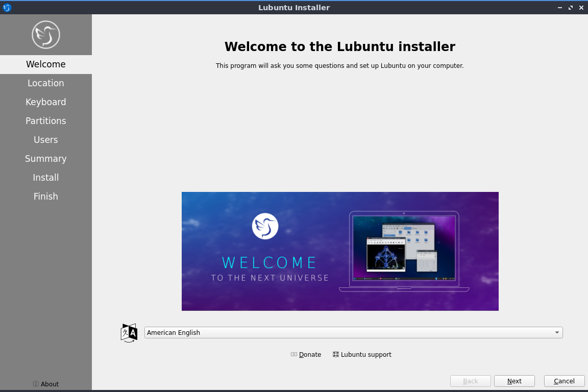Cancel the installation
588x392 pixels.
click(x=564, y=381)
